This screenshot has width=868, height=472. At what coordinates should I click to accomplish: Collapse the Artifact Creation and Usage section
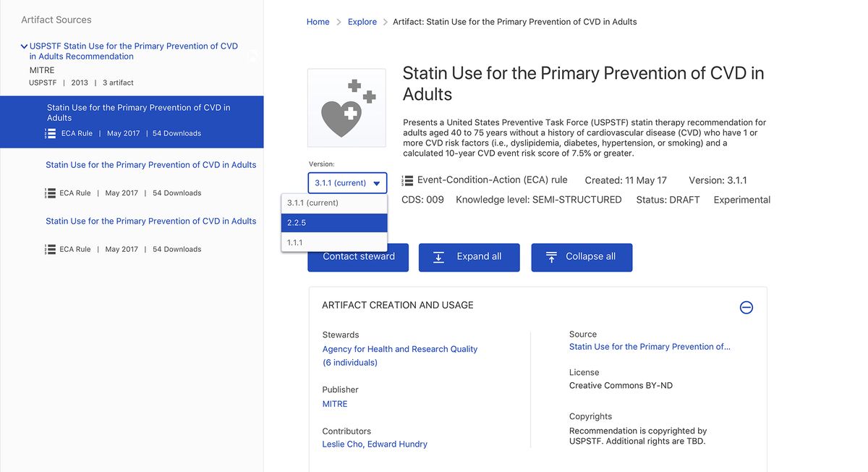click(x=746, y=308)
